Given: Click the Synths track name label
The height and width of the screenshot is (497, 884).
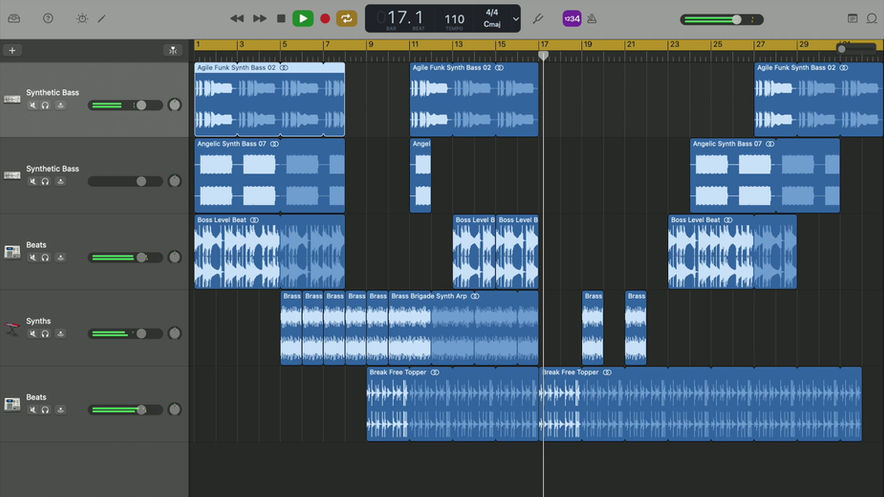Looking at the screenshot, I should 38,321.
